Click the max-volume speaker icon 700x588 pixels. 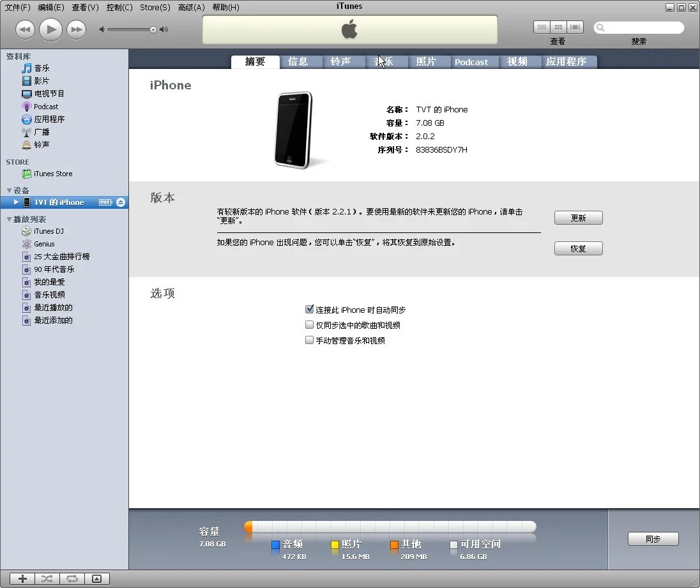point(164,29)
